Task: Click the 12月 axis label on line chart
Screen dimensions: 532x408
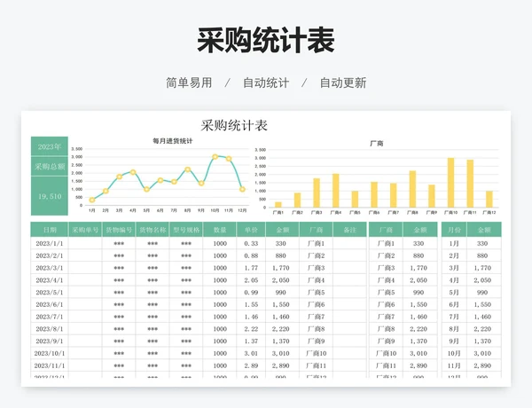Action: (242, 210)
